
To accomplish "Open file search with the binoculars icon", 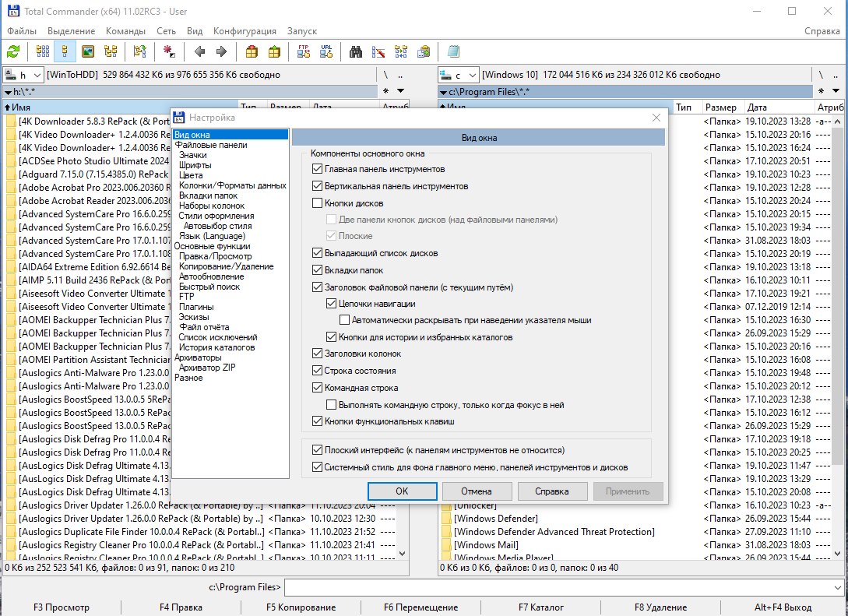I will pos(355,52).
